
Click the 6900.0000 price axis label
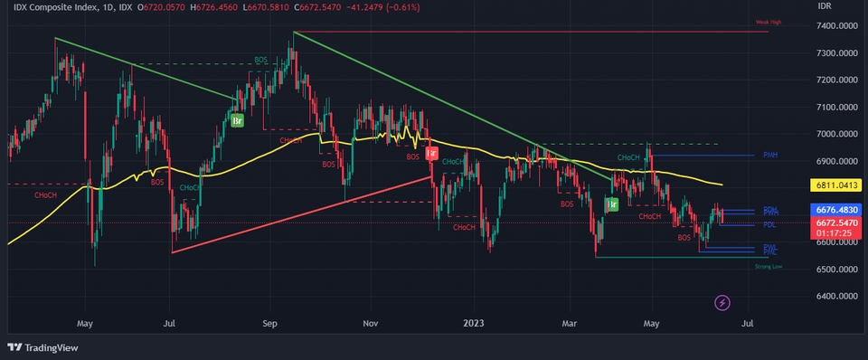click(837, 162)
